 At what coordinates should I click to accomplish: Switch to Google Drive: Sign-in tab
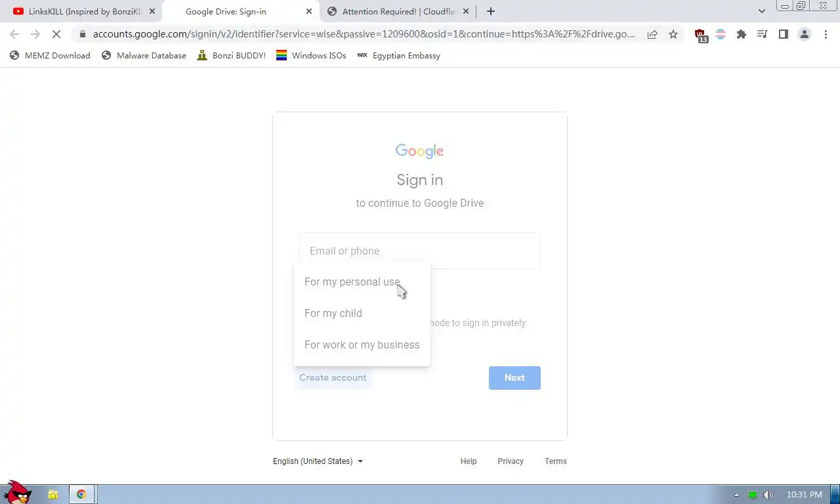(240, 11)
